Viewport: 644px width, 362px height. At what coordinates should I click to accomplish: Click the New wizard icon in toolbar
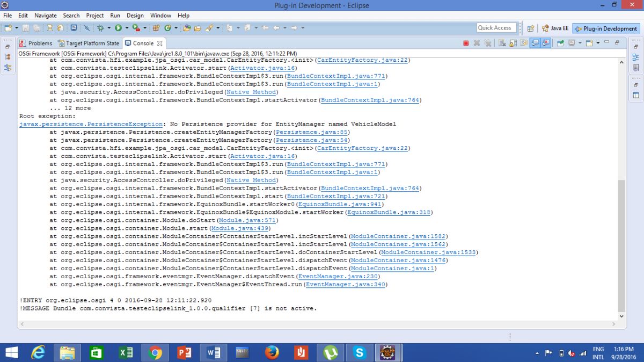click(x=8, y=27)
